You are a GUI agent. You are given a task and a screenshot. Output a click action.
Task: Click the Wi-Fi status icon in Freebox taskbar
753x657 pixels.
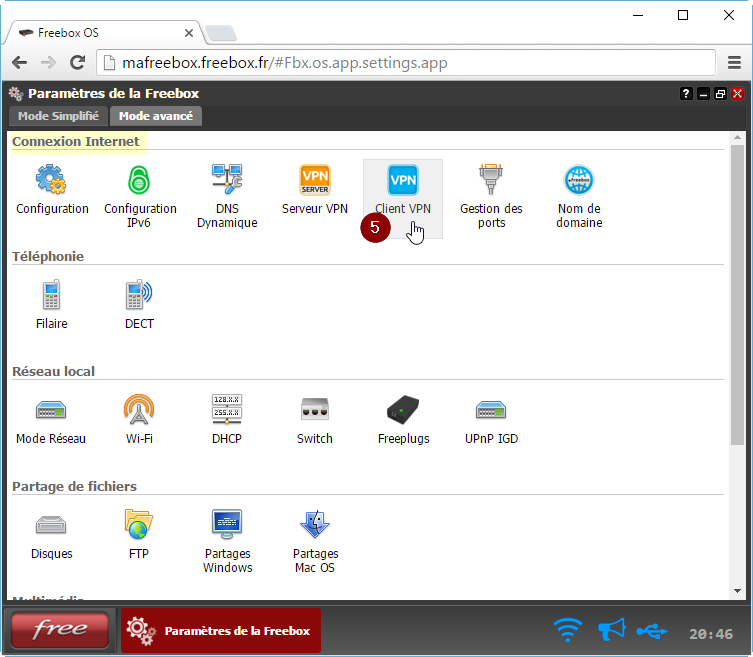(568, 630)
